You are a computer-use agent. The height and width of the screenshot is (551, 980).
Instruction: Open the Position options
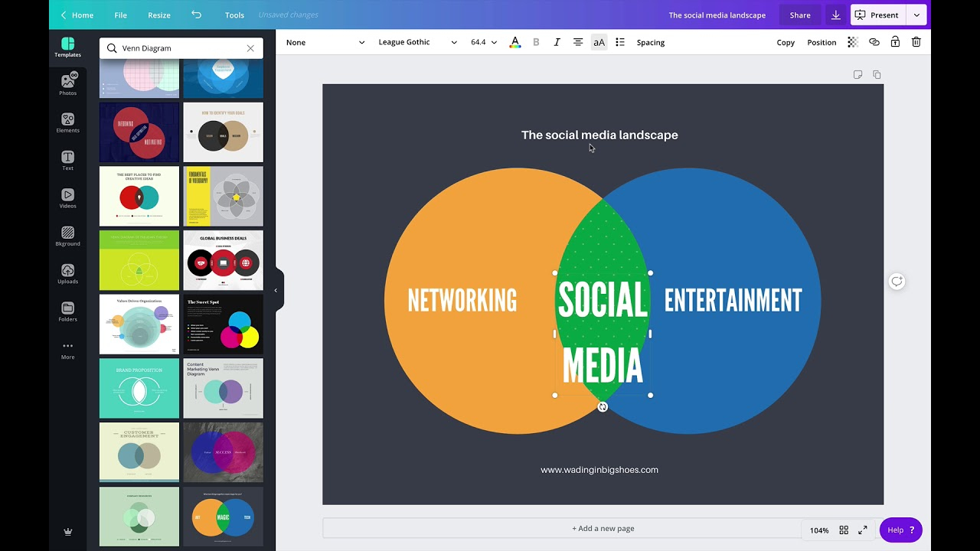coord(822,42)
